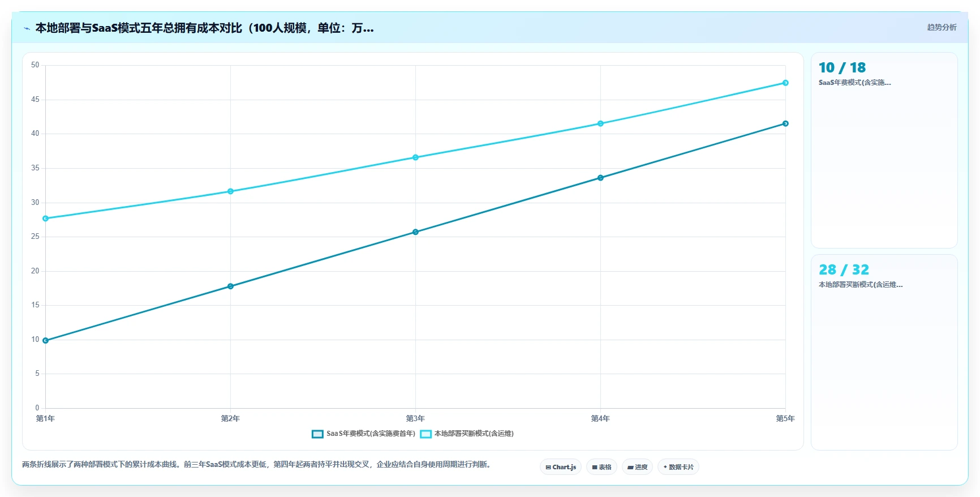The height and width of the screenshot is (497, 980).
Task: Click the 第1年 x-axis label
Action: coord(45,419)
